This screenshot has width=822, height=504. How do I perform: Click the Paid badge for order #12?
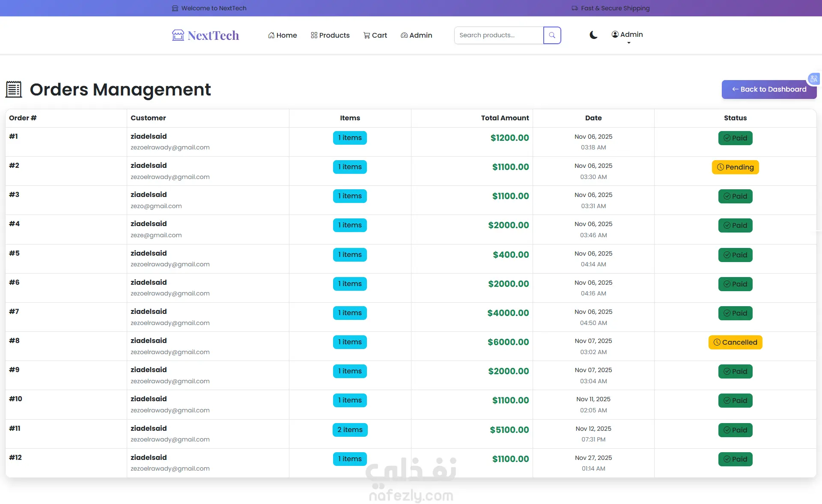735,459
